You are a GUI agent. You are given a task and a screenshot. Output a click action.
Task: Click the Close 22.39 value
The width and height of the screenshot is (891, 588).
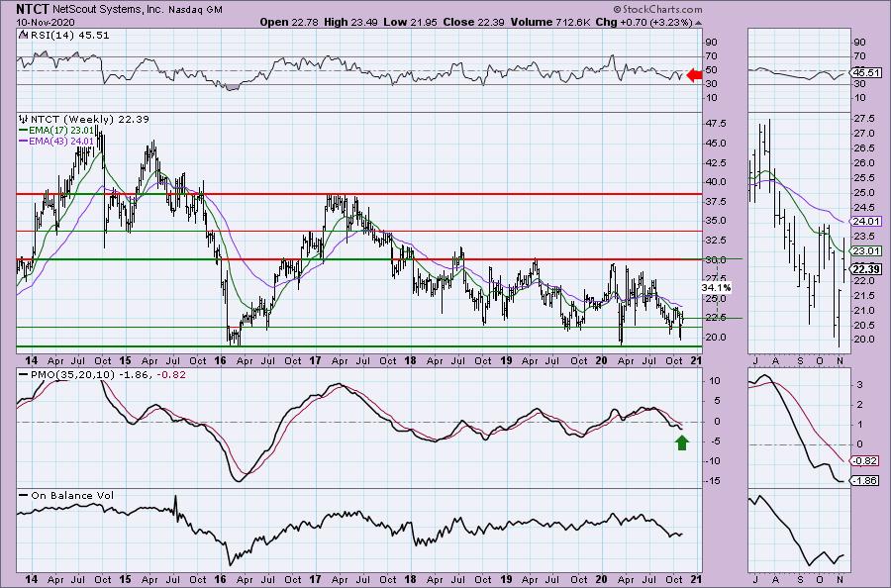(x=473, y=22)
